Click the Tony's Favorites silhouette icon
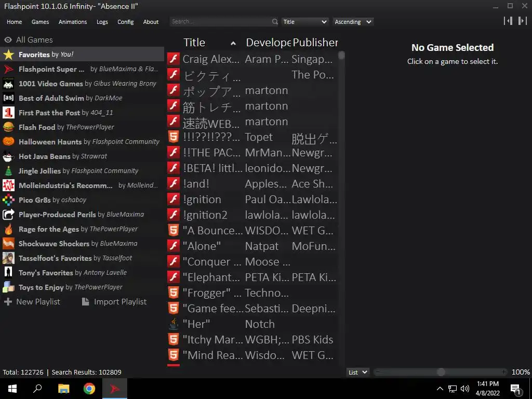Viewport: 532px width, 399px height. tap(8, 272)
